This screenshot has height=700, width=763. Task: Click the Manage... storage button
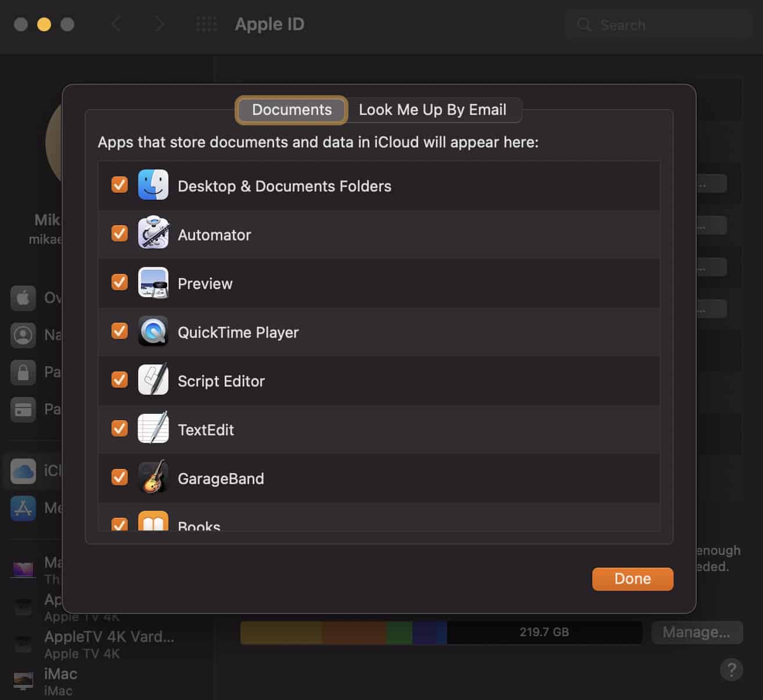697,632
